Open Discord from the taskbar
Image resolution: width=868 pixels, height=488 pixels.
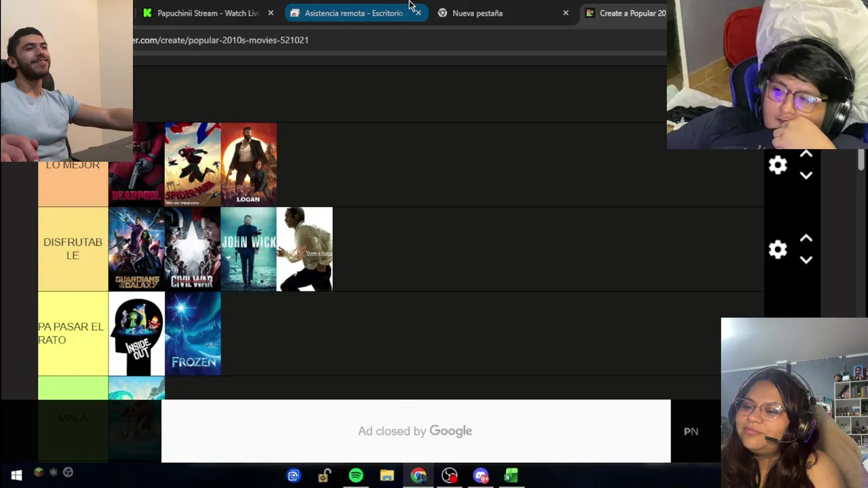click(x=481, y=476)
